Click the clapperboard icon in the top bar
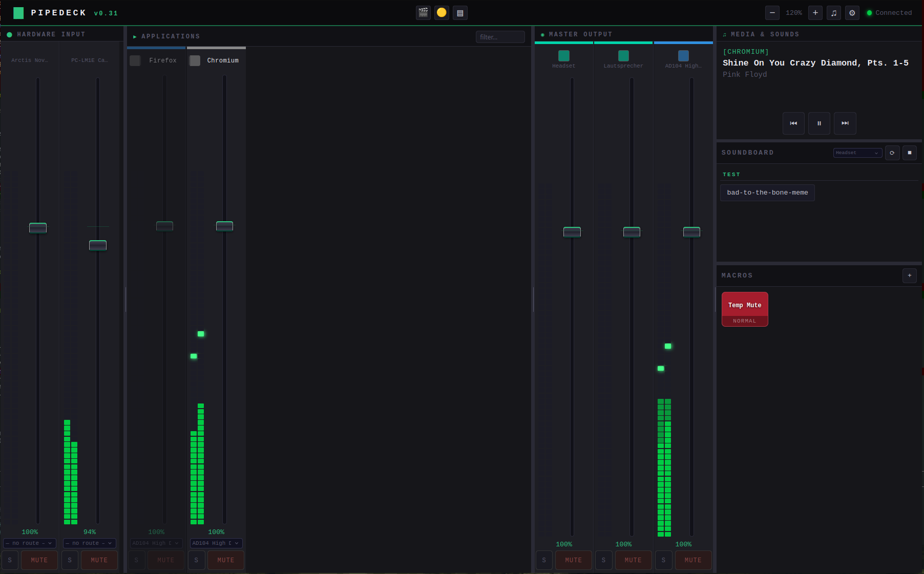 tap(423, 13)
